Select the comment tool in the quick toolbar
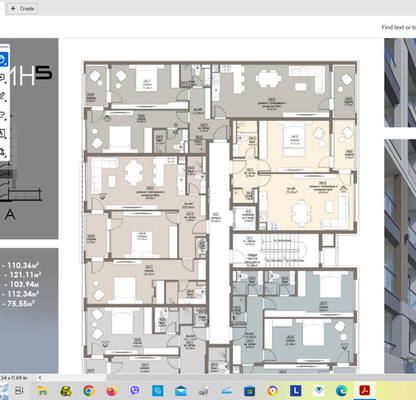Image resolution: width=416 pixels, height=400 pixels. 2,78
